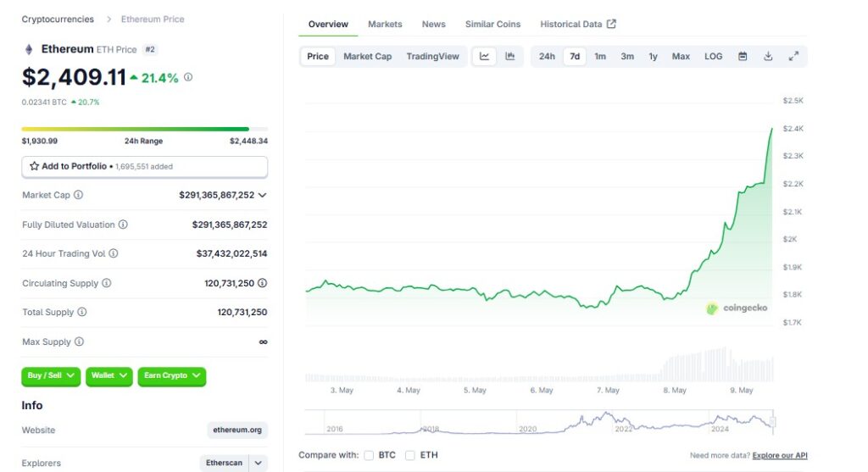Select Max time range
This screenshot has height=472, width=868.
point(681,57)
